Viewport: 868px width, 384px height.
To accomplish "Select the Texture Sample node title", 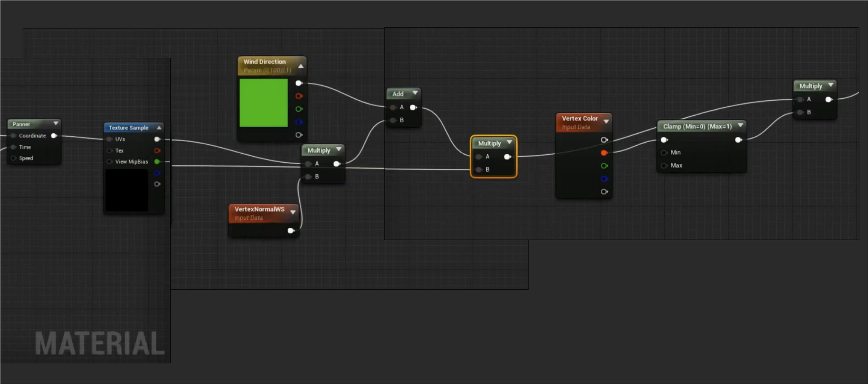I will coord(129,128).
